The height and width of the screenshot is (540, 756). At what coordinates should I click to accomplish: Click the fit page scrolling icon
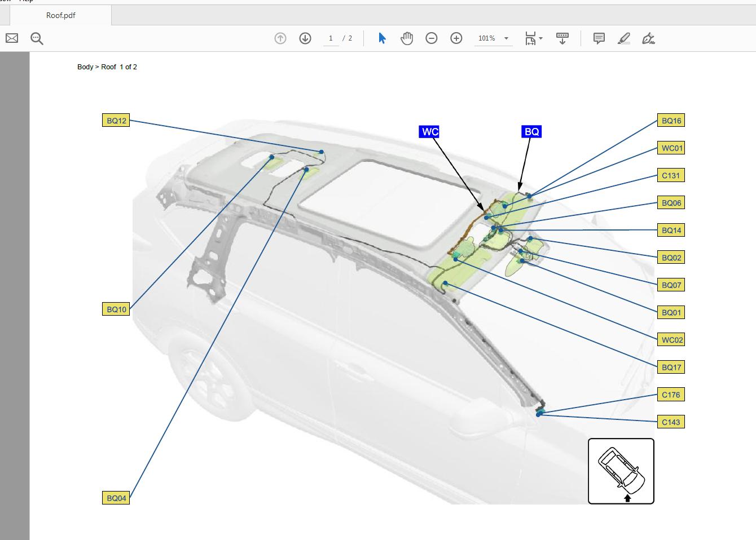tap(530, 38)
